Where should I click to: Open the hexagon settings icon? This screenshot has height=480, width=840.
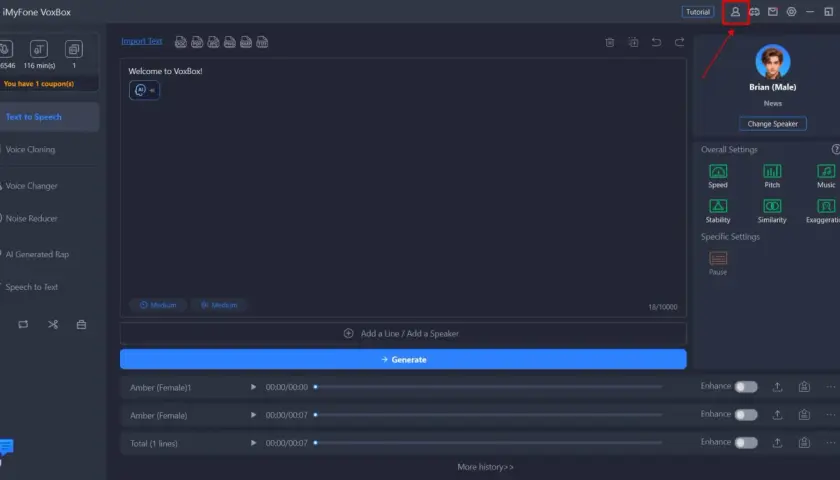[x=791, y=12]
